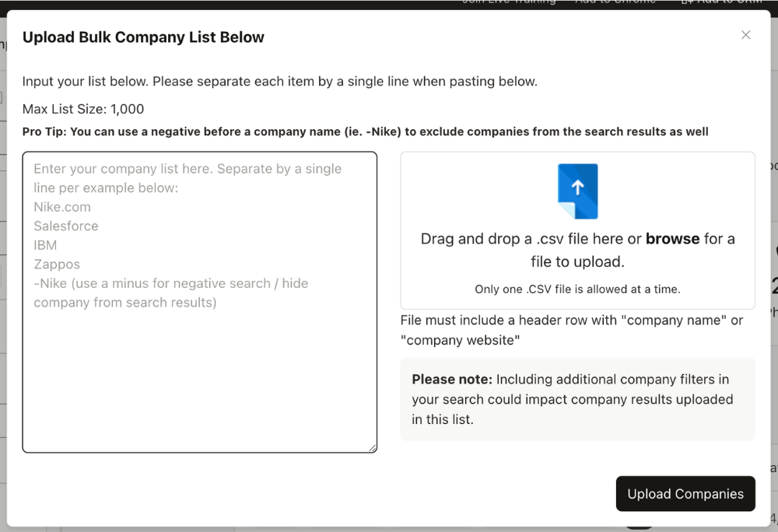Screen dimensions: 778x532
Task: Click the Upload Bulk Company List title
Action: click(x=143, y=37)
